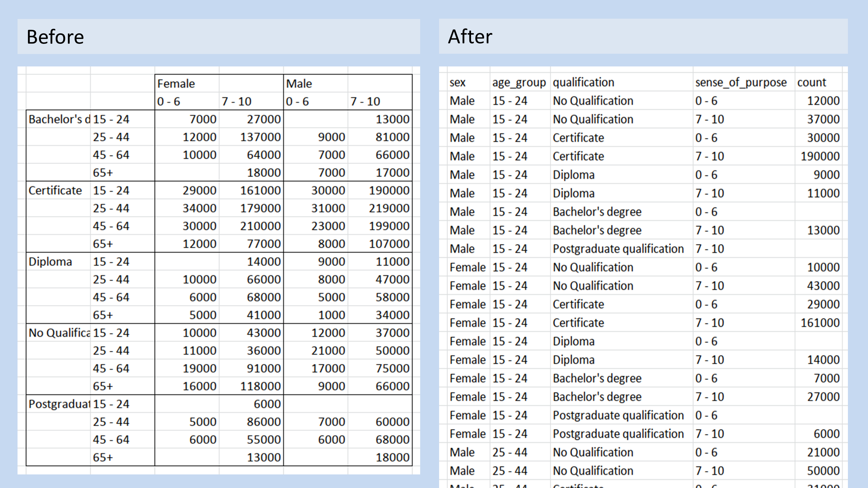The image size is (868, 488).
Task: Click the sense_of_purpose column header
Action: tap(741, 82)
